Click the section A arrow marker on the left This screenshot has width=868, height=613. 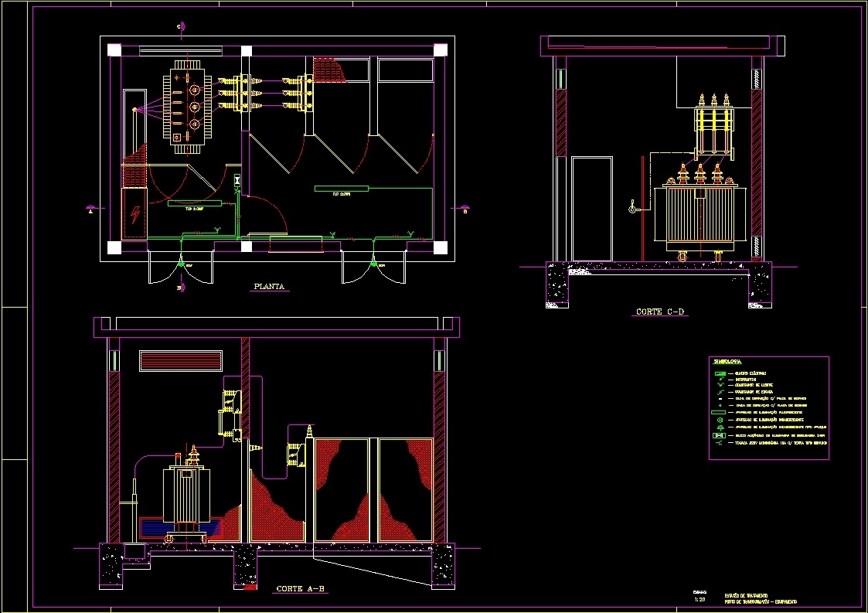(x=90, y=207)
